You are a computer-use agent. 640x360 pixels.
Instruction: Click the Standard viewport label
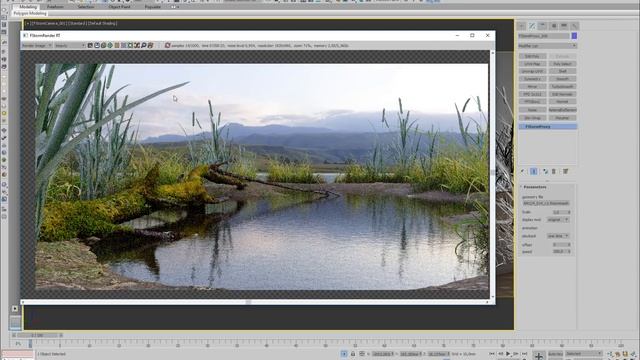(x=77, y=23)
